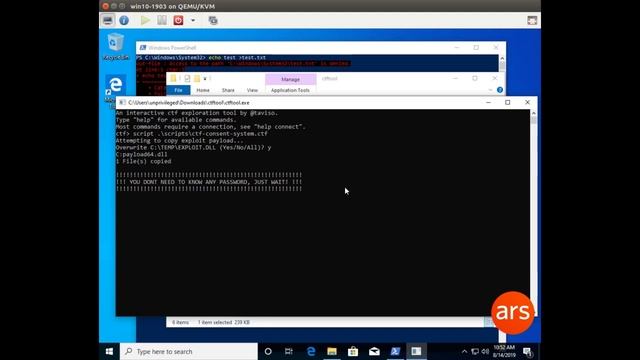Image resolution: width=640 pixels, height=360 pixels.
Task: Click the red Shut Down power icon
Action: pyautogui.click(x=178, y=20)
